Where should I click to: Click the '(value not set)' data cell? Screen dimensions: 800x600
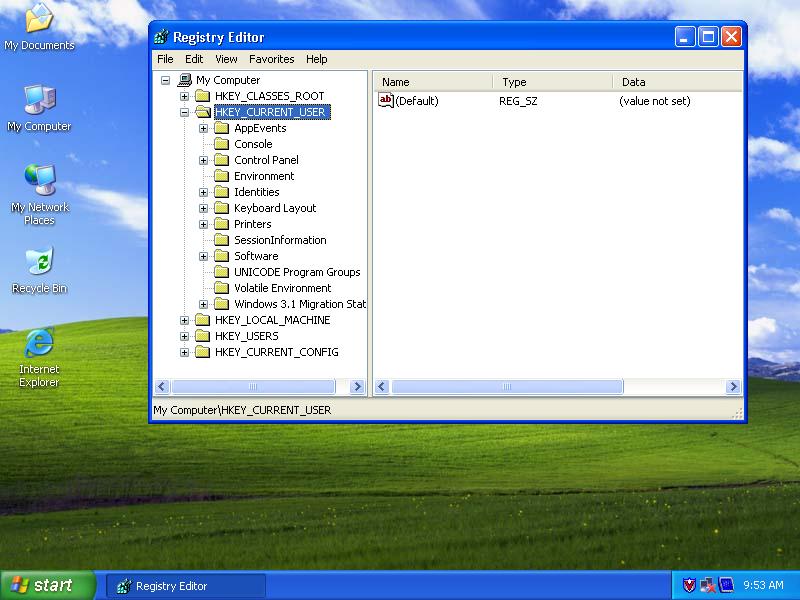(655, 101)
